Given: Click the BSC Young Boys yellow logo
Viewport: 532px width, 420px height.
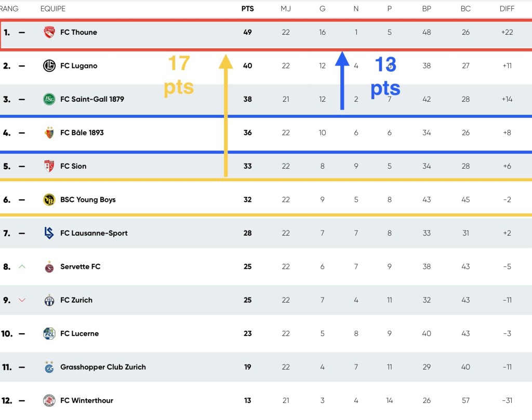Looking at the screenshot, I should coord(49,200).
